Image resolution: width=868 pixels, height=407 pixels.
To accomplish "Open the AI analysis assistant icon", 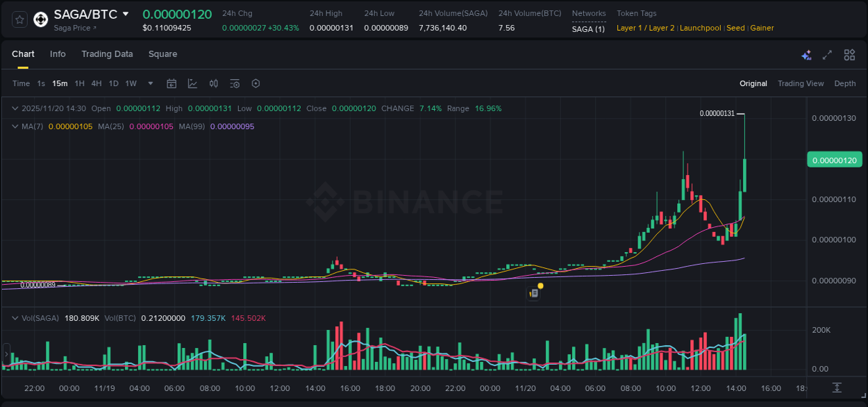I will click(806, 54).
